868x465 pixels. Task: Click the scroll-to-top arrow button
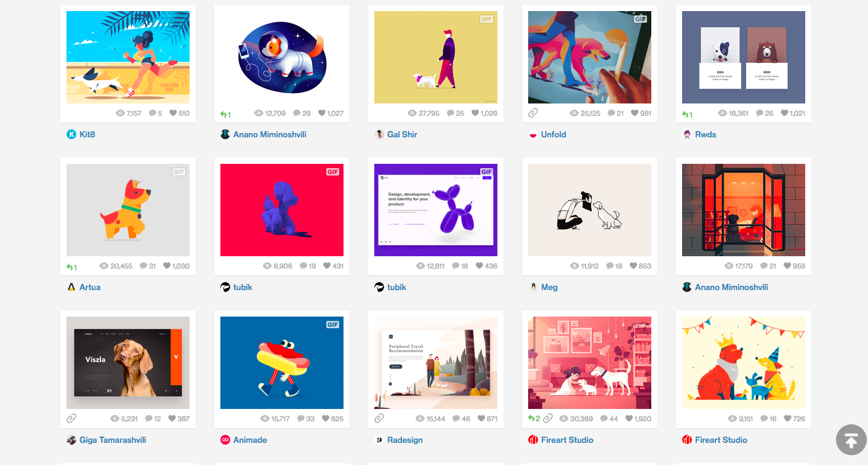[851, 440]
